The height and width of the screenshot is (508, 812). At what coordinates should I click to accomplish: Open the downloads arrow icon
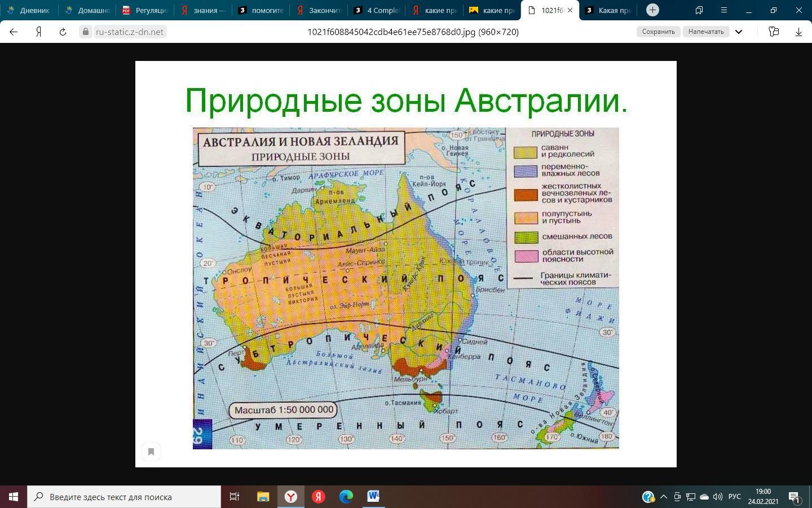tap(798, 32)
